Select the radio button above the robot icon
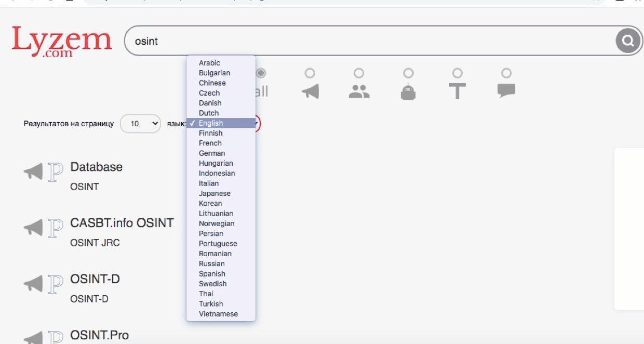 pyautogui.click(x=408, y=73)
